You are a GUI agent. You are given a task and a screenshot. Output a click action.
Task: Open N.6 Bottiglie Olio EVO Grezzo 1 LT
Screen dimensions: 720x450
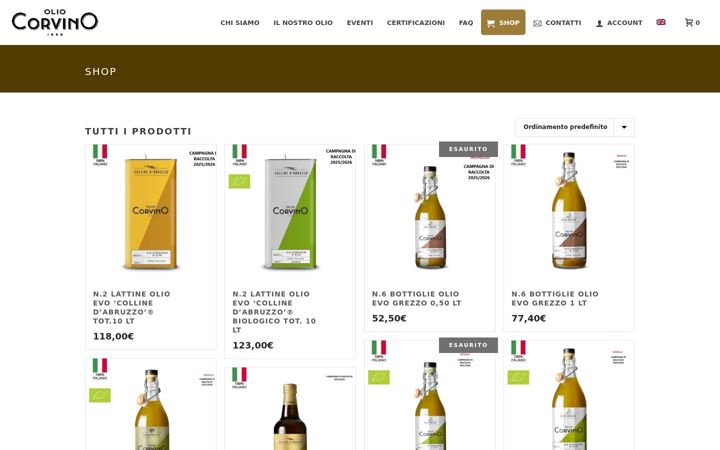tap(555, 298)
